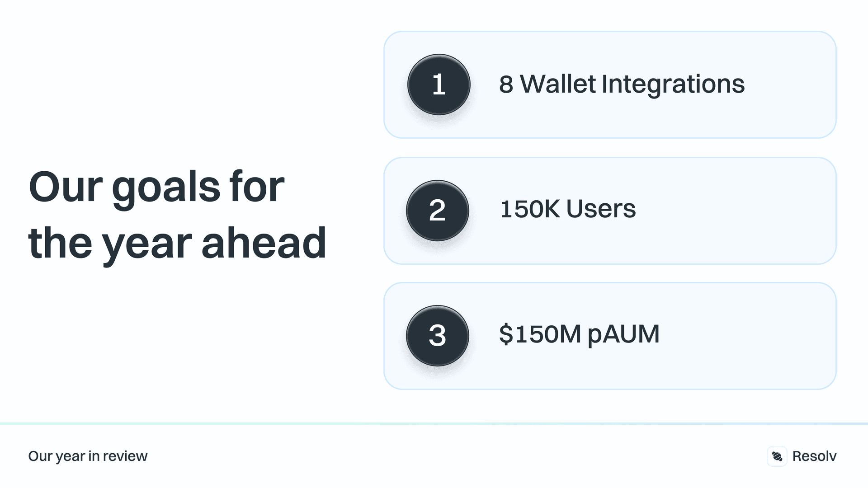Click the '$150M pAUM' goal text
The height and width of the screenshot is (488, 868).
(579, 334)
